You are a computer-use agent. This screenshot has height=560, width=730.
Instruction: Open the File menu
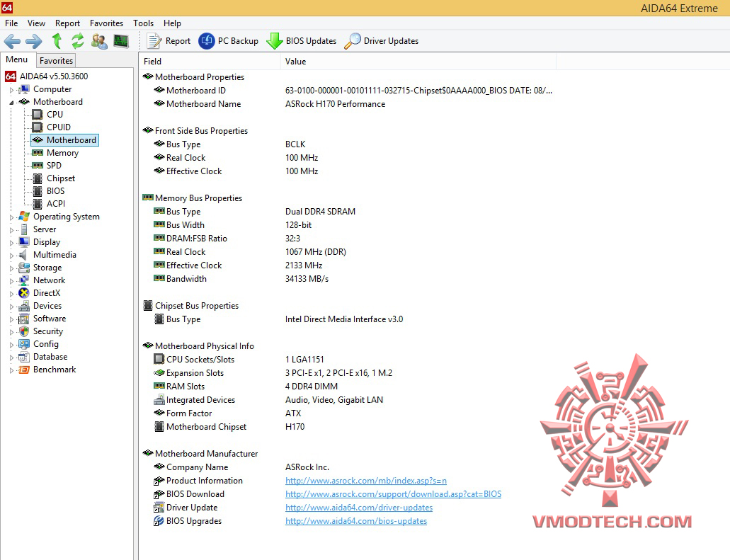tap(11, 23)
